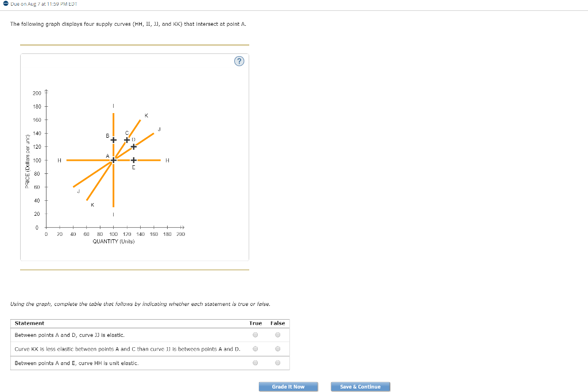The image size is (588, 392).
Task: Click the True column header
Action: pyautogui.click(x=255, y=323)
